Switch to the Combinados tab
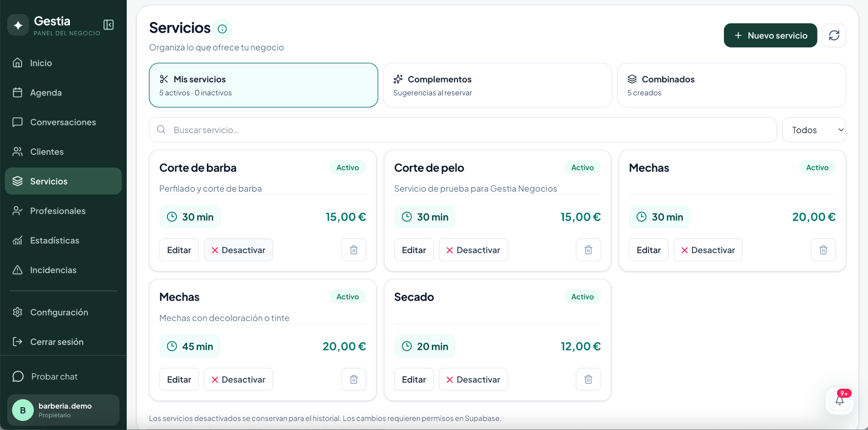The height and width of the screenshot is (430, 868). (x=732, y=85)
